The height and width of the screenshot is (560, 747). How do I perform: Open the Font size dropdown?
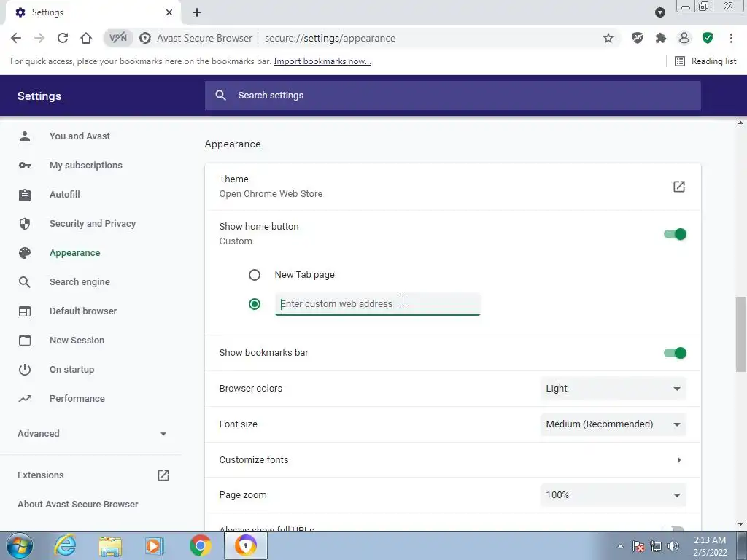pyautogui.click(x=613, y=424)
